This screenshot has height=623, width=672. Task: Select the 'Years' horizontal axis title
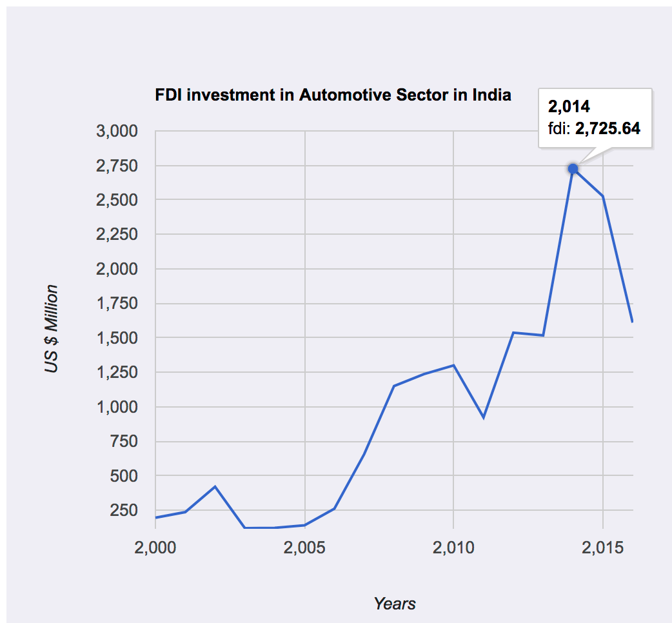(x=395, y=604)
